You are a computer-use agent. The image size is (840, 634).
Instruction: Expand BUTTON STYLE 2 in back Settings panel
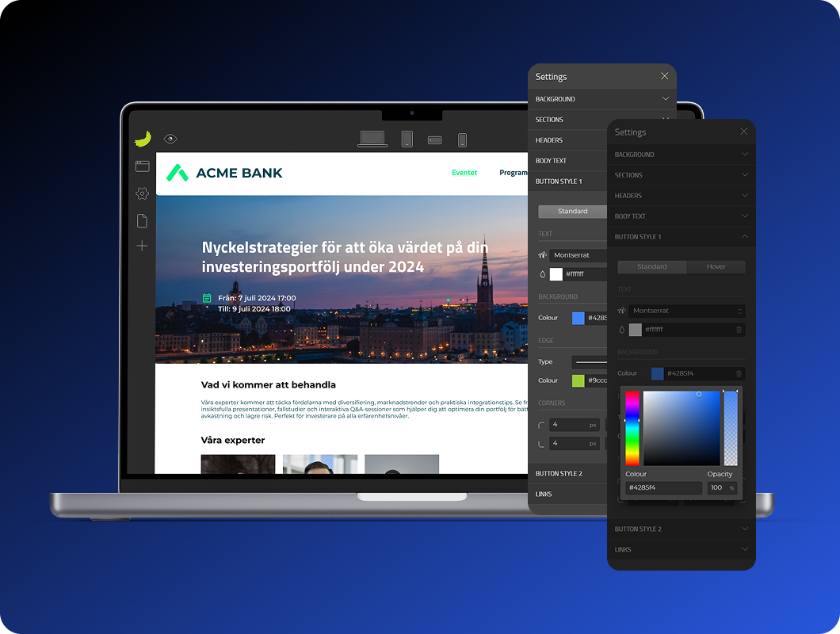[x=568, y=474]
